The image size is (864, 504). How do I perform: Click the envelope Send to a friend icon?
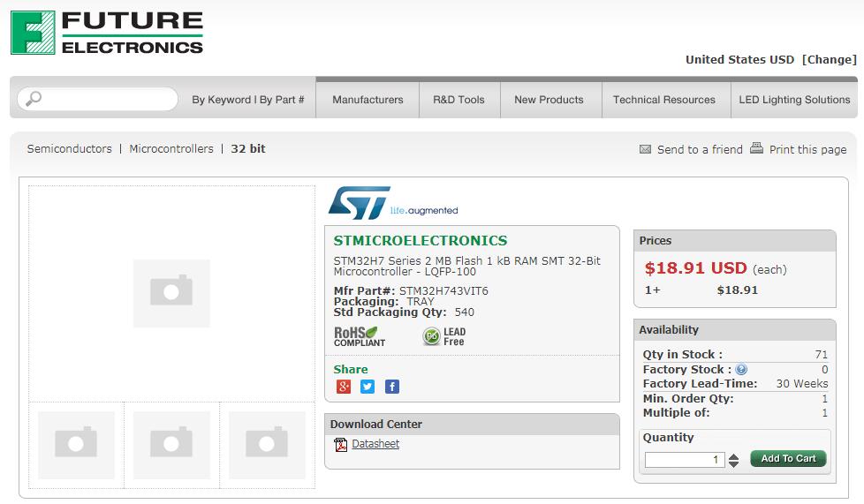tap(645, 149)
